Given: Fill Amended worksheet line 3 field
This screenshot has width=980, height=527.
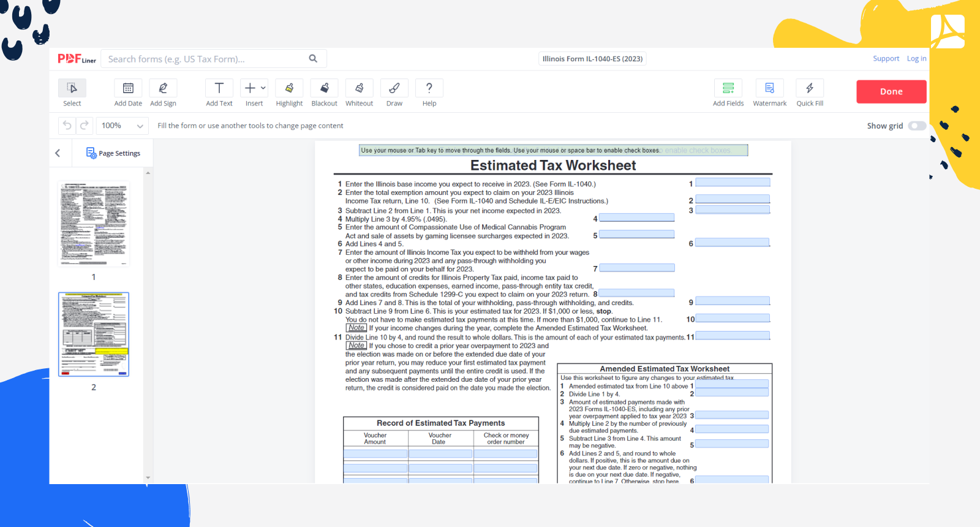Looking at the screenshot, I should tap(732, 415).
